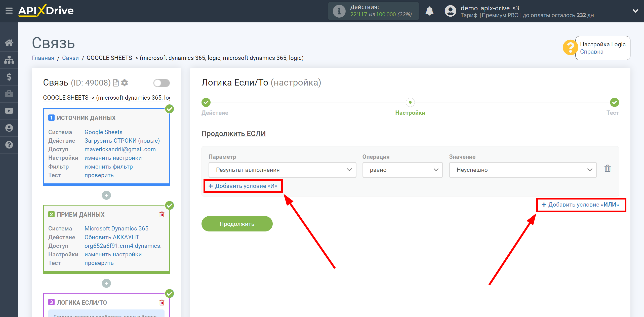Delete the ЛОГИКА ЕСЛИ/ТО block trash icon

point(162,302)
